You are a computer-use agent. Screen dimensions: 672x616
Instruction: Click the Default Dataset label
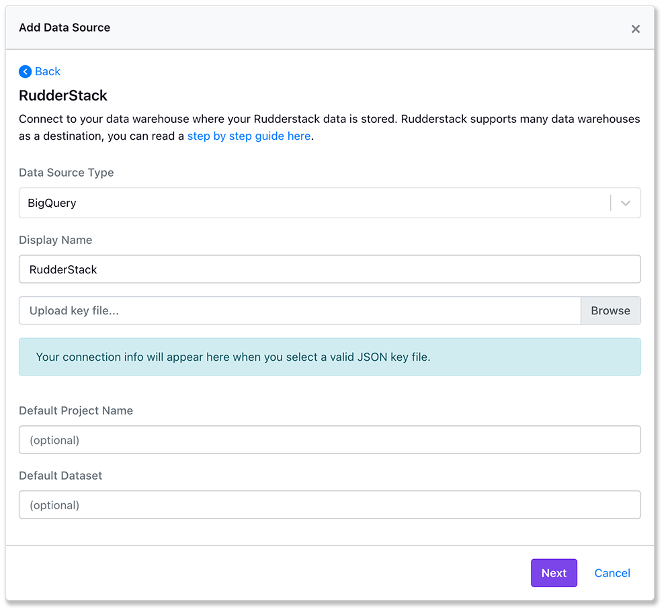click(x=60, y=476)
